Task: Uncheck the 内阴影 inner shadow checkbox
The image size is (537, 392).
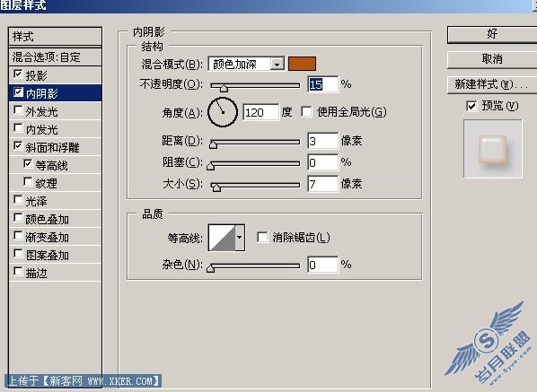Action: click(x=18, y=92)
